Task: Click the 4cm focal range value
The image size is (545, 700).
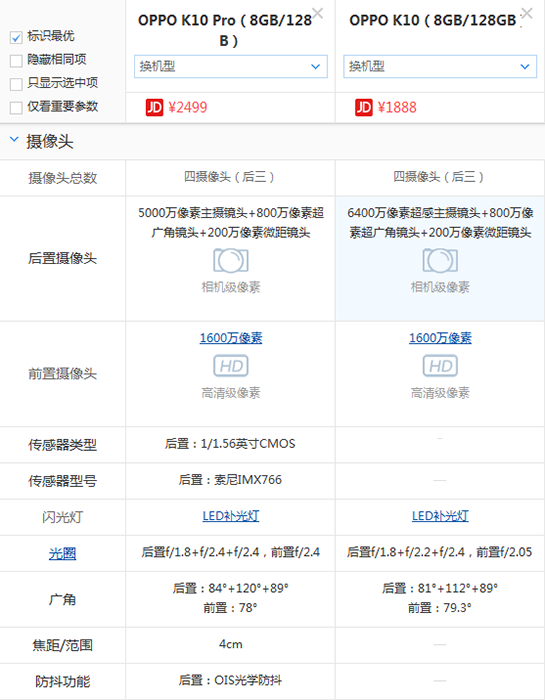Action: 231,644
